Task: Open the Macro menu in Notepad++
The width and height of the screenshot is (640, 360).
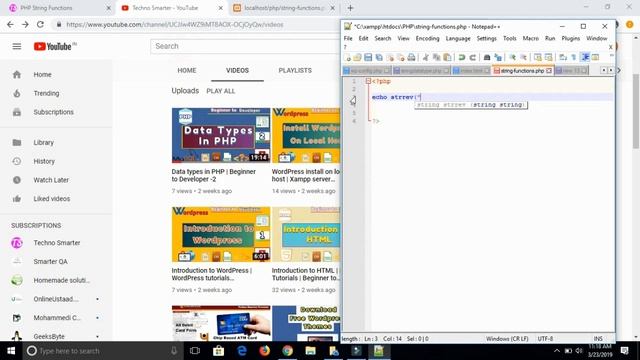Action: click(x=531, y=38)
